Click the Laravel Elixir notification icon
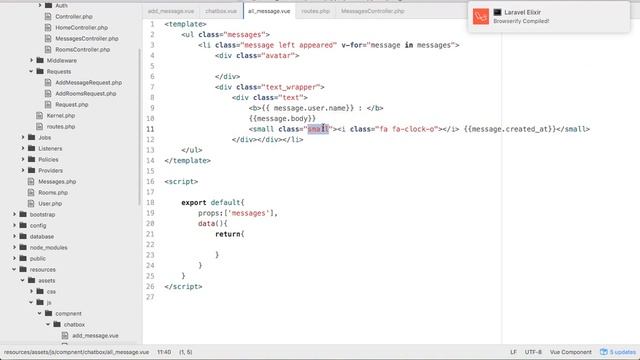The image size is (640, 360). [481, 16]
